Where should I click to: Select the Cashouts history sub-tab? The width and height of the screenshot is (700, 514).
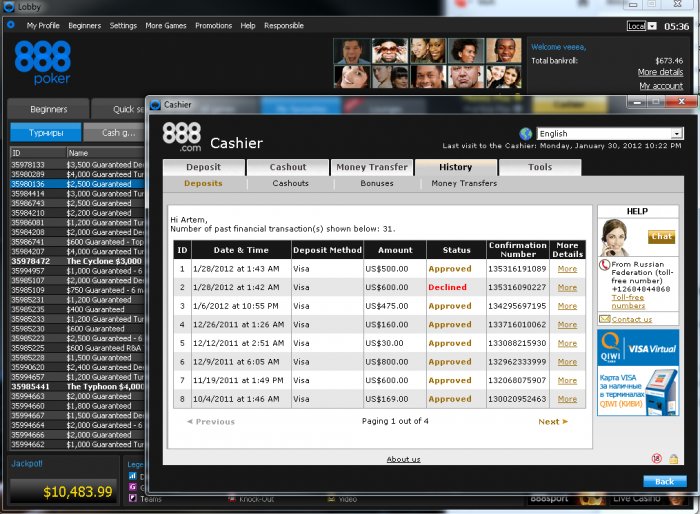[x=290, y=183]
